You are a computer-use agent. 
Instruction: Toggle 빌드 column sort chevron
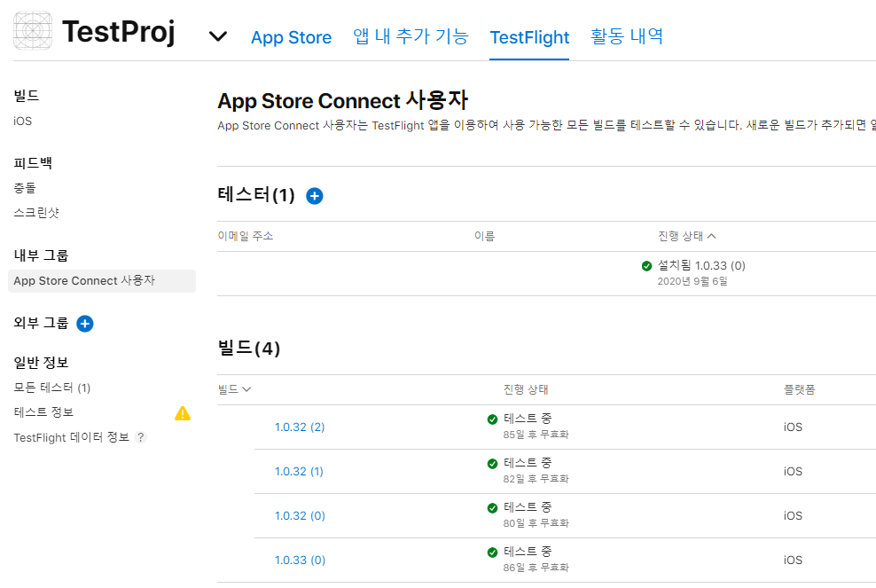[247, 389]
